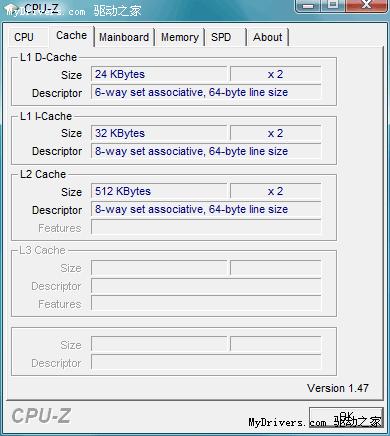Click the empty L3 Cache Features field
Screen dimensions: 390x436
click(206, 303)
